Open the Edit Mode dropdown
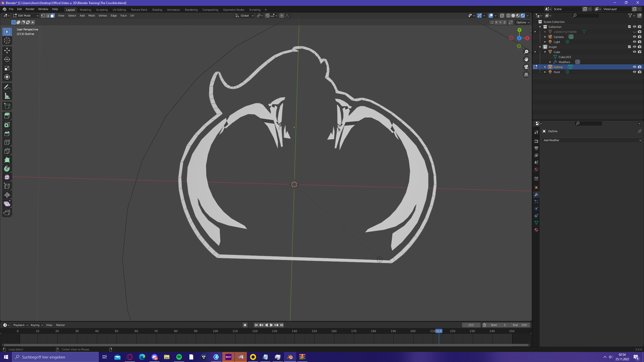The image size is (644, 362). click(26, 16)
